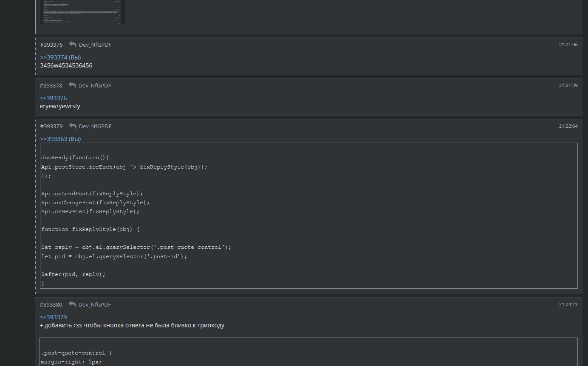This screenshot has height=366, width=588.
Task: Hit reply arrow icon on post #393380
Action: point(72,304)
